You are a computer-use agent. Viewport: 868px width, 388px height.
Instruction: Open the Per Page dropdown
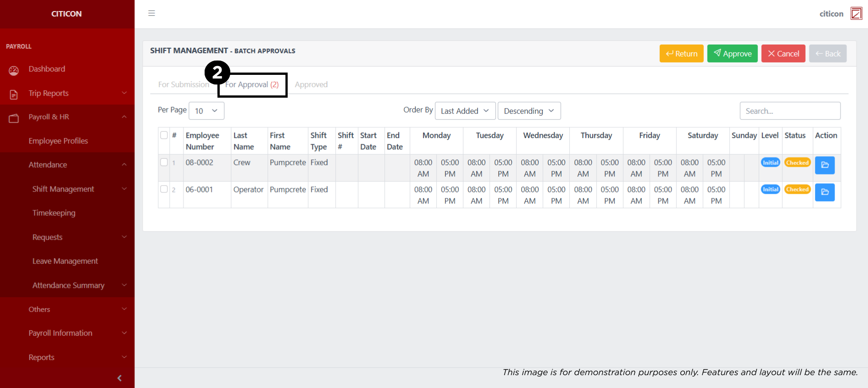pyautogui.click(x=206, y=111)
